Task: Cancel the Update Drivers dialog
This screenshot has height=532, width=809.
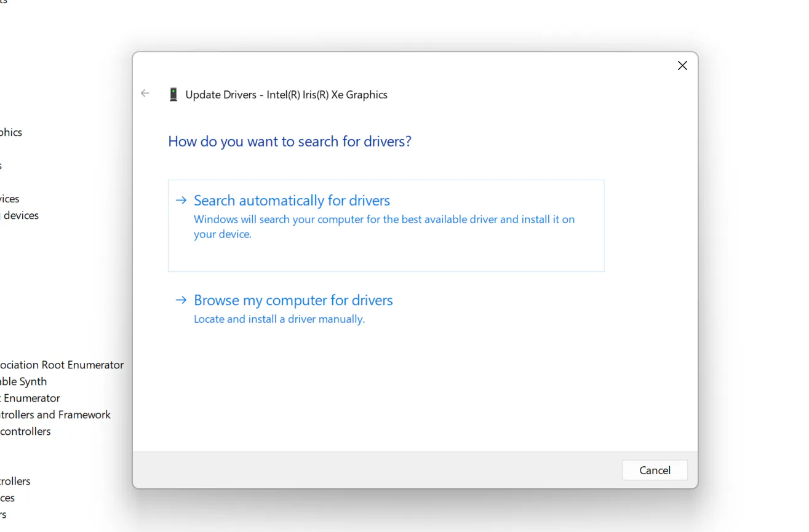Action: 655,470
